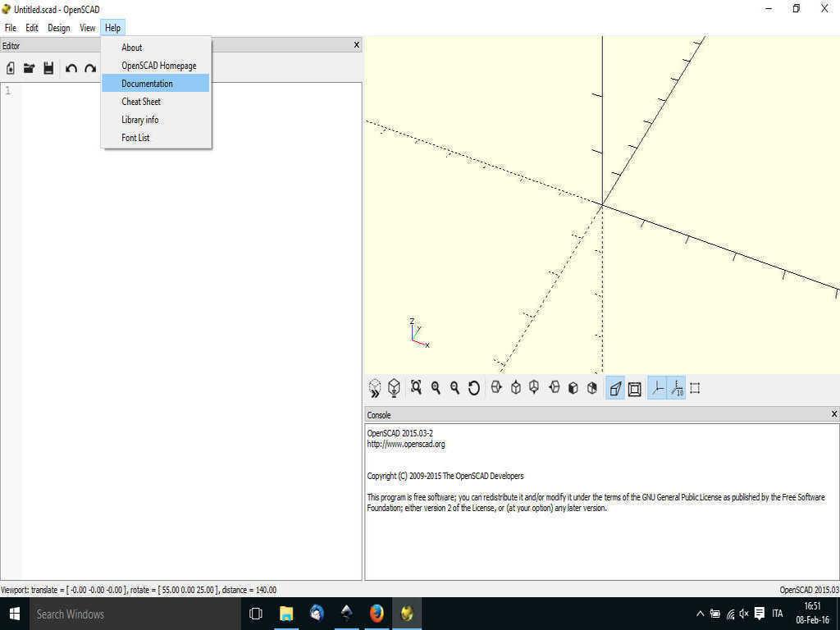Switch to Left view cube icon
840x630 pixels.
[x=555, y=387]
